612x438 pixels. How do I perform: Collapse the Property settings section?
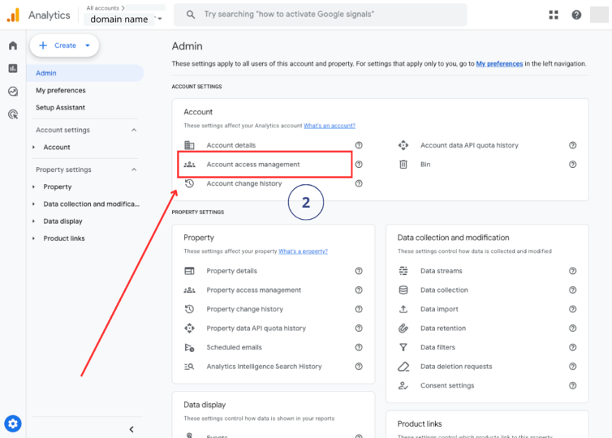(x=134, y=170)
